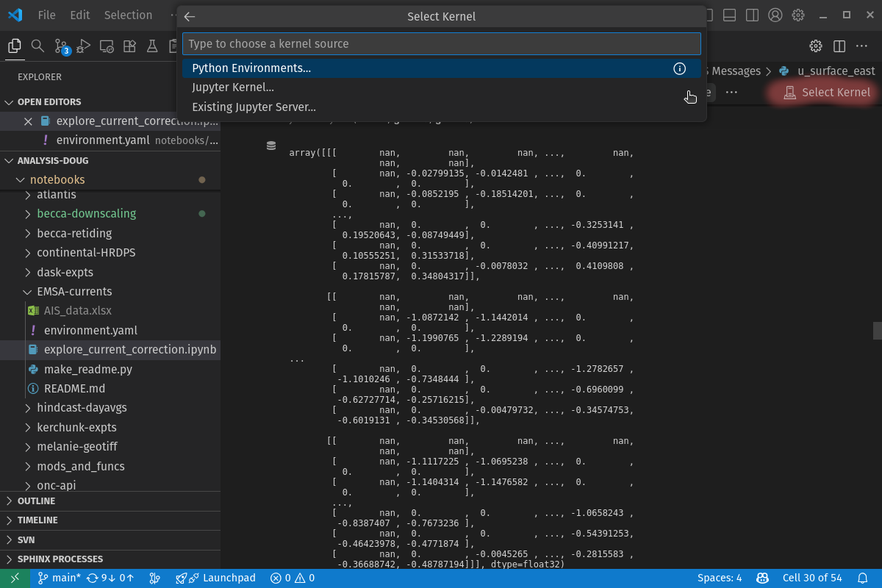Go back using the kernel picker arrow
The image size is (882, 588).
pos(190,16)
